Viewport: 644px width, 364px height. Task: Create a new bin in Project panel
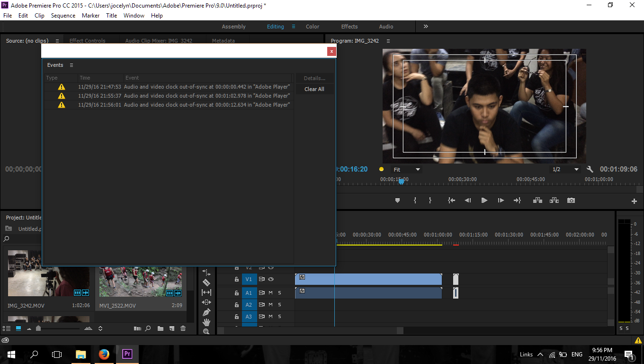[161, 328]
